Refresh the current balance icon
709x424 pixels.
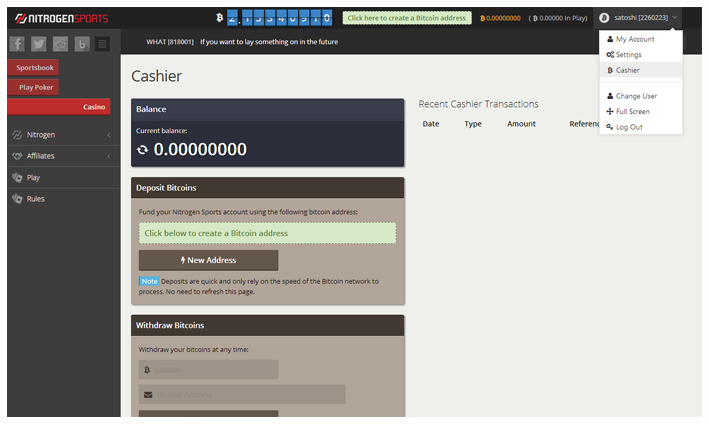point(143,149)
